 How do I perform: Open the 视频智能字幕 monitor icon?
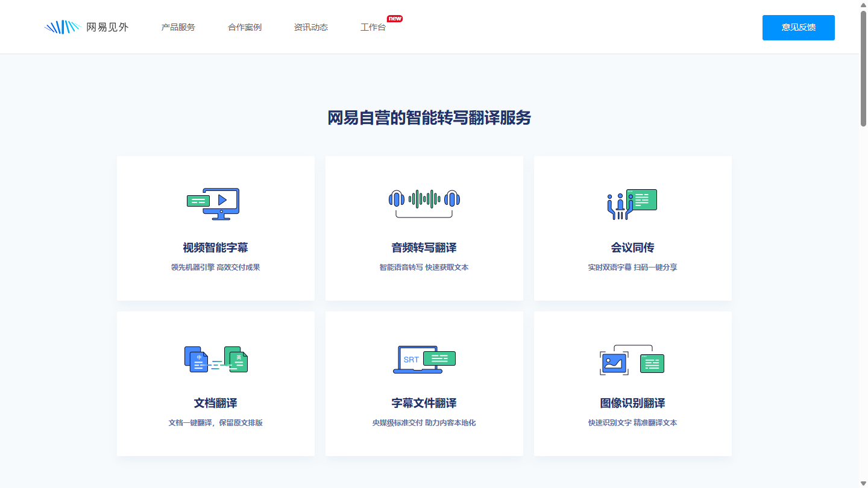[213, 204]
